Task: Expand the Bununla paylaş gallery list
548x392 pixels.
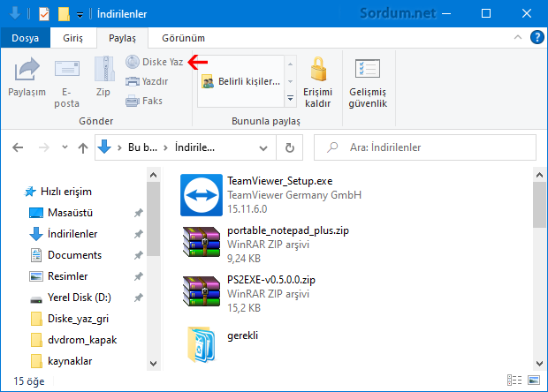Action: (x=290, y=98)
